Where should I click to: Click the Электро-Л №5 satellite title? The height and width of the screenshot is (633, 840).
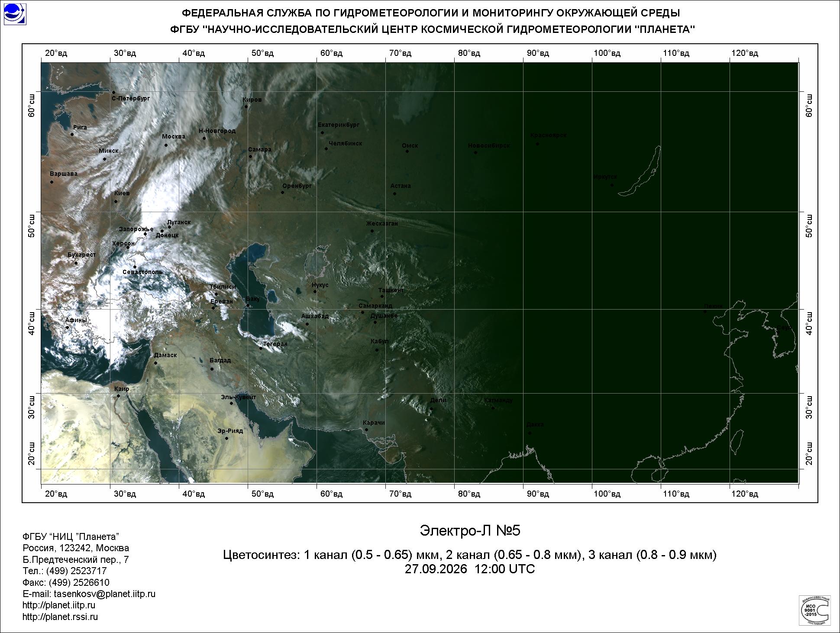click(470, 531)
